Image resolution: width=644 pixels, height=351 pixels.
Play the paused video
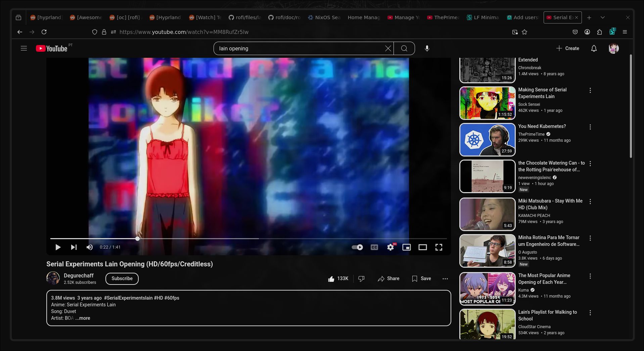pyautogui.click(x=58, y=247)
